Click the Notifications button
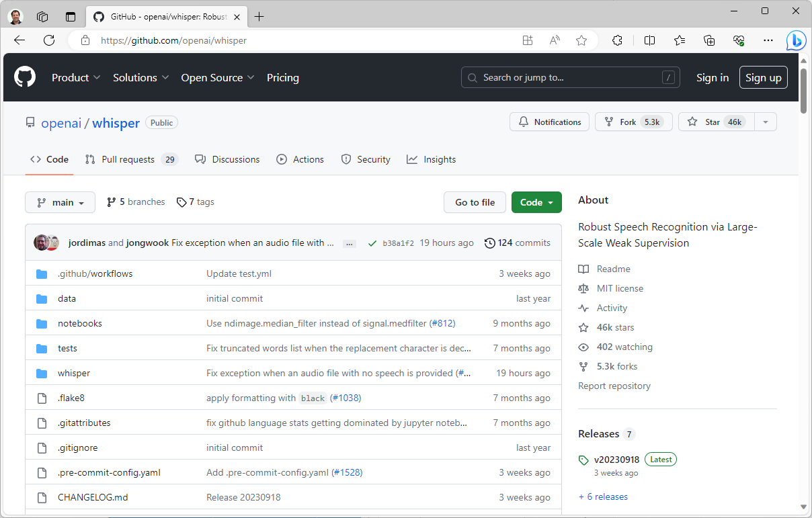This screenshot has height=518, width=812. point(549,122)
